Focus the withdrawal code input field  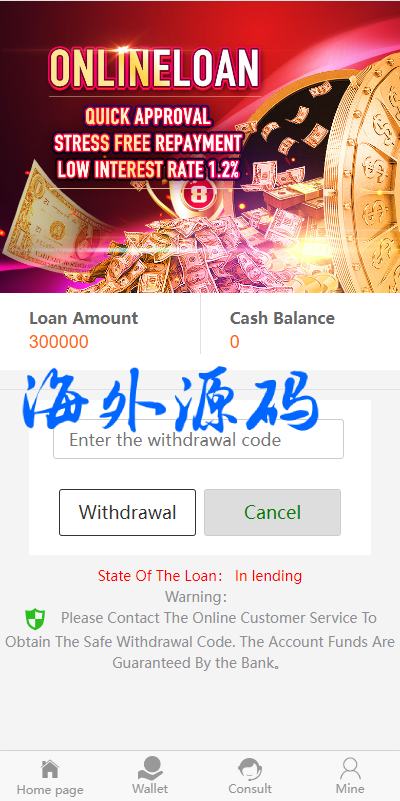click(198, 439)
